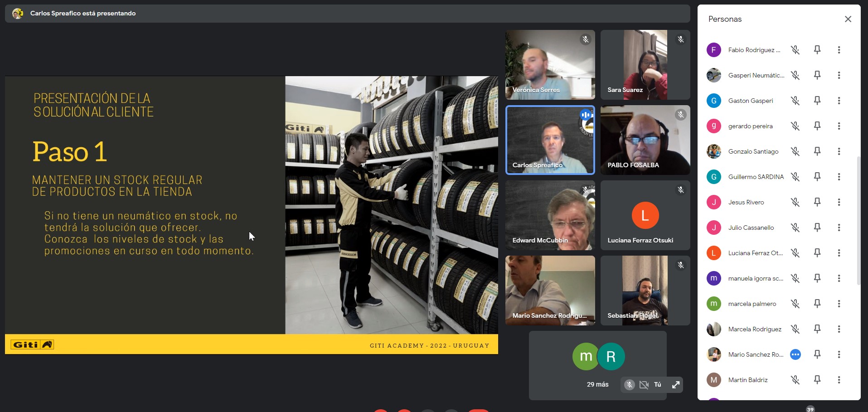Screen dimensions: 868x412
Task: Click pin icon next to Julio Cassanello
Action: tap(817, 228)
